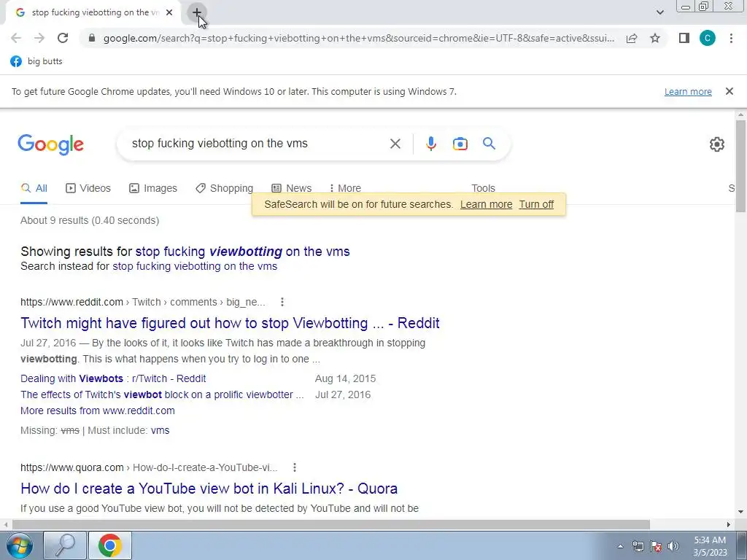Dismiss the Windows 7 update notice

coord(729,91)
